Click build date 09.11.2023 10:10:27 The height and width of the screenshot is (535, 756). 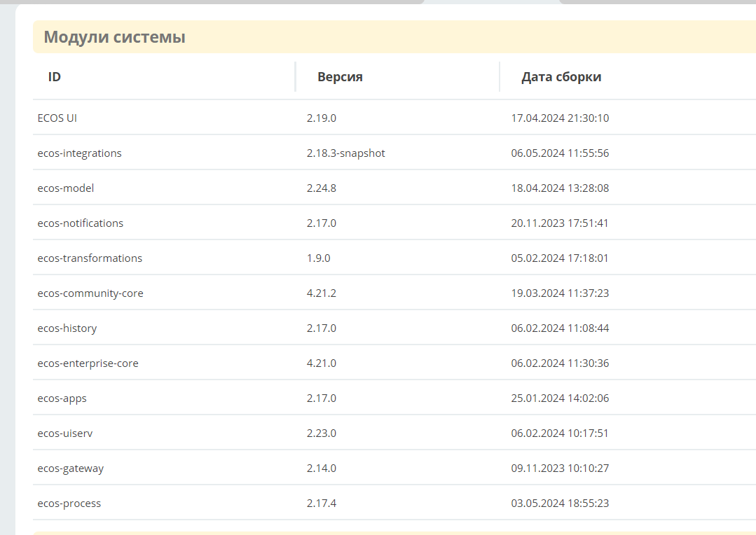[x=560, y=468]
